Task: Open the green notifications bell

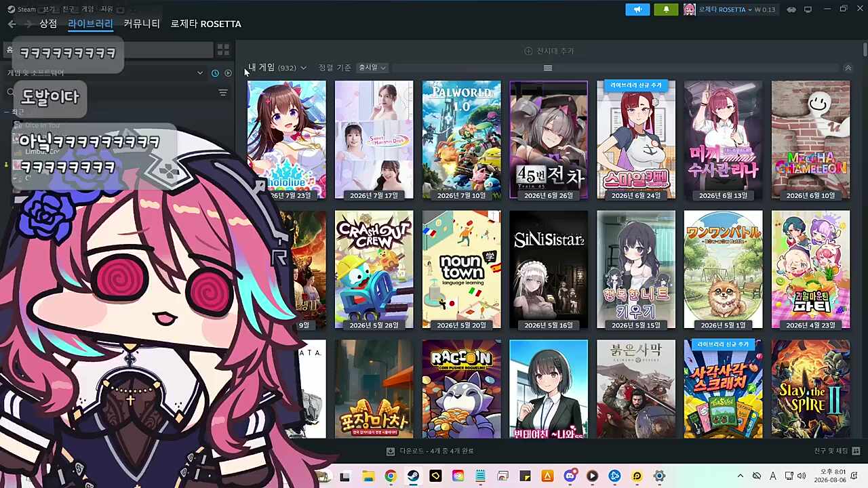Action: 666,9
